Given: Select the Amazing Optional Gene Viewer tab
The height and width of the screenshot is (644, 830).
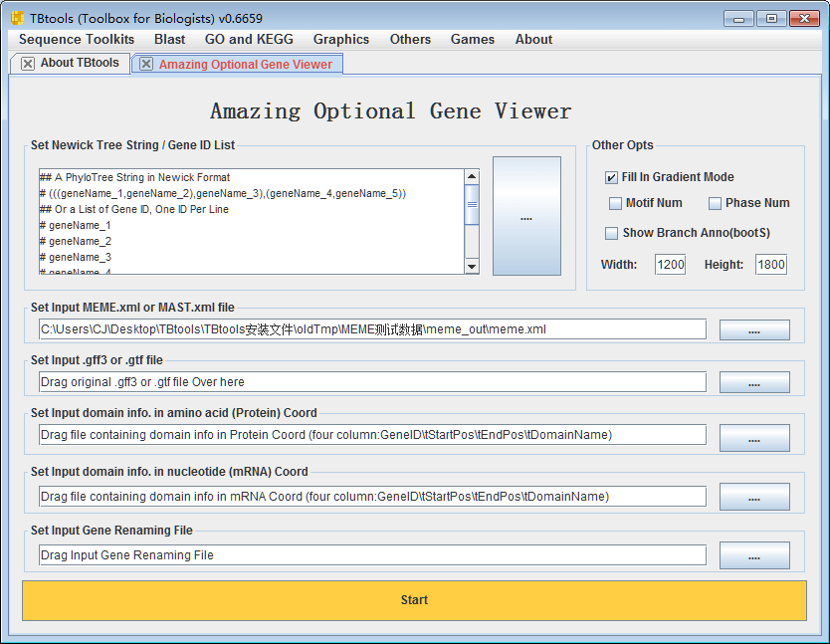Looking at the screenshot, I should pos(246,64).
